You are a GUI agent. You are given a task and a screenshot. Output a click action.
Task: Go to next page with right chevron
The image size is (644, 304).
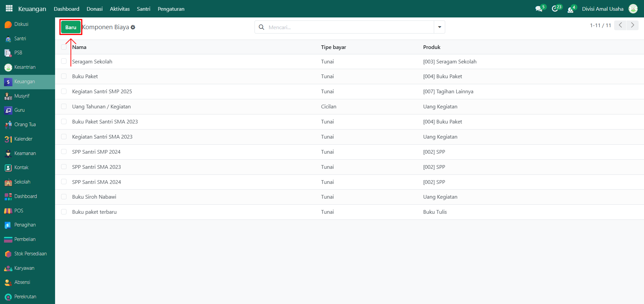click(633, 25)
